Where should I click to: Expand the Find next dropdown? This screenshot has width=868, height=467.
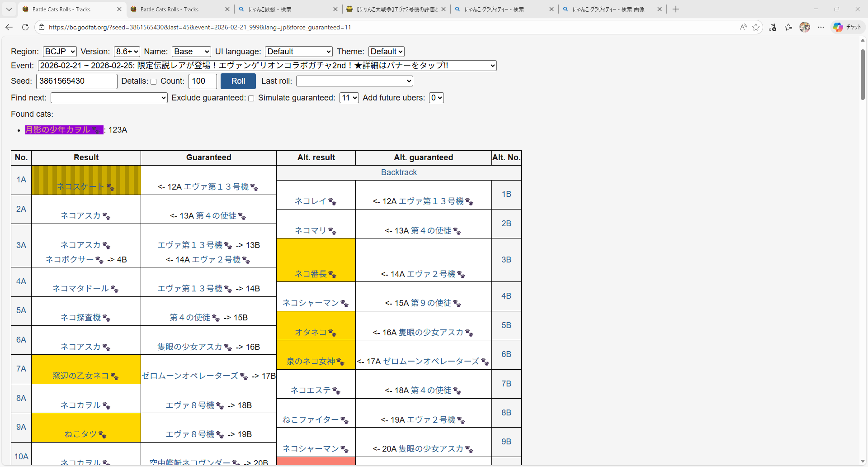109,98
